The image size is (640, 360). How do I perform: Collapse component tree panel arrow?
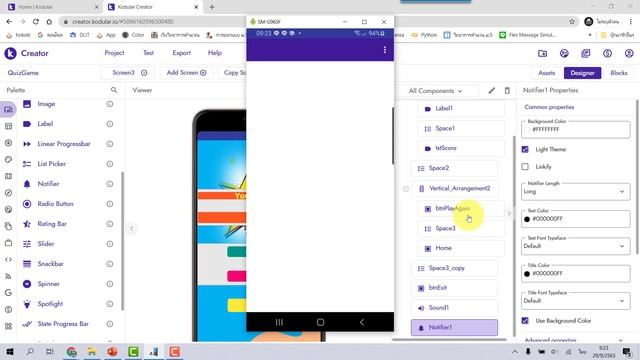(x=509, y=213)
